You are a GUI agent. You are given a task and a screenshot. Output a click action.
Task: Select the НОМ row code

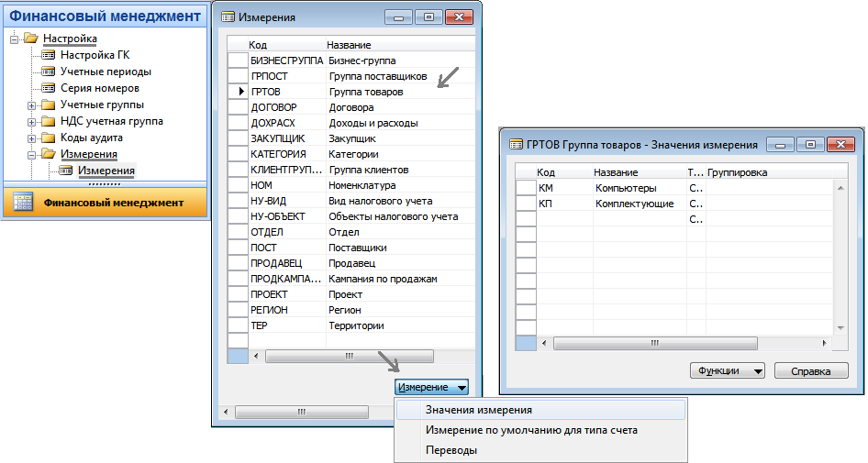(287, 185)
